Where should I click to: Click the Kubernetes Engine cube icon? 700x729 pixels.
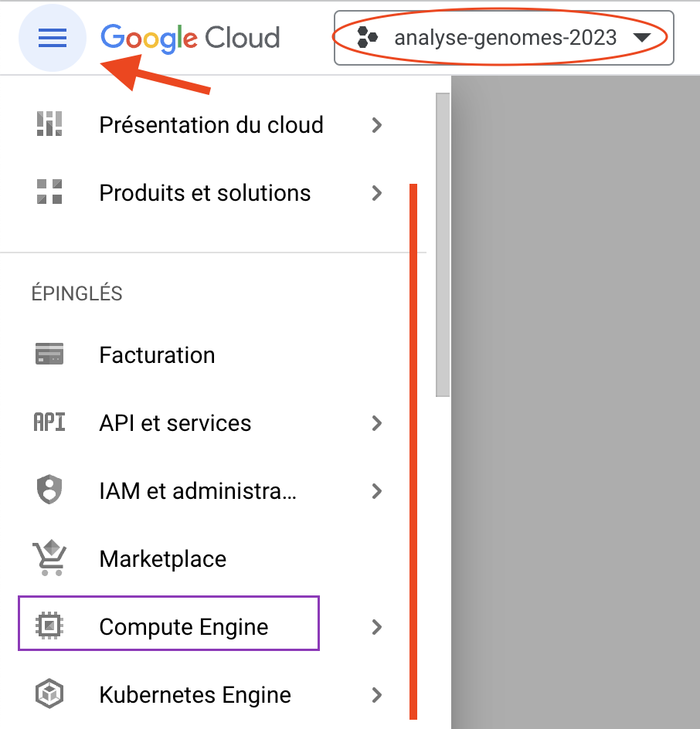[49, 694]
